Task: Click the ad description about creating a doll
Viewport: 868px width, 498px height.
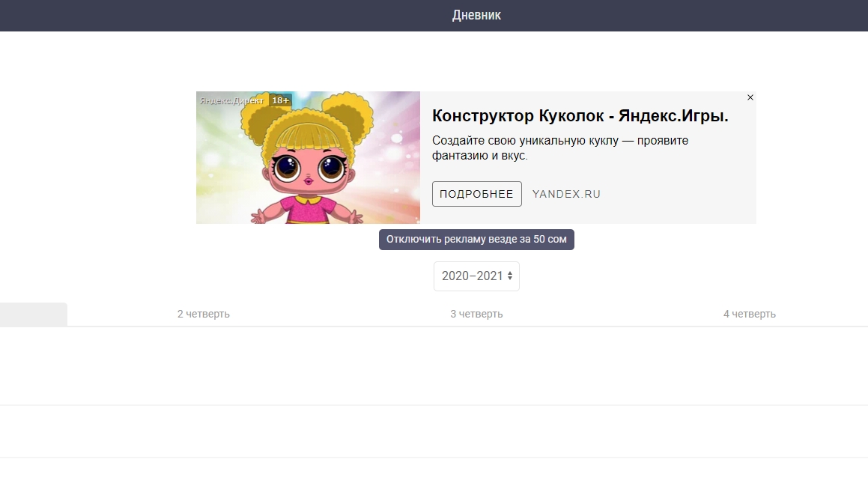Action: [x=559, y=148]
